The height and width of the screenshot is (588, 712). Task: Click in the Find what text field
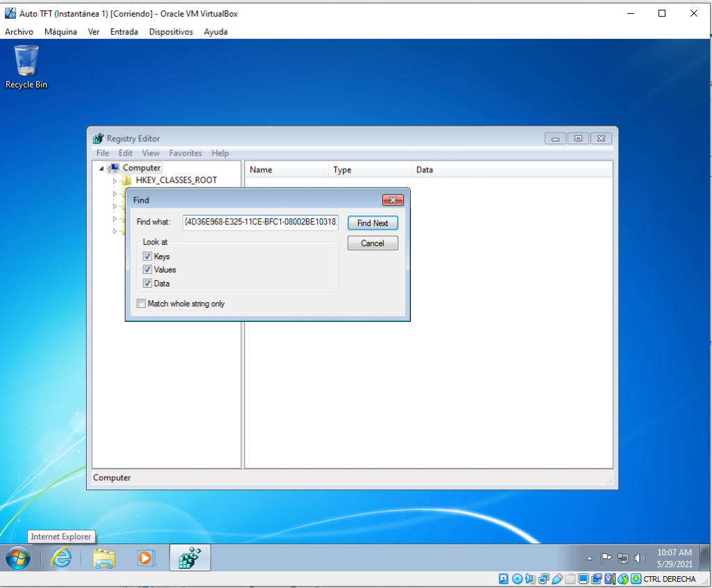coord(260,223)
